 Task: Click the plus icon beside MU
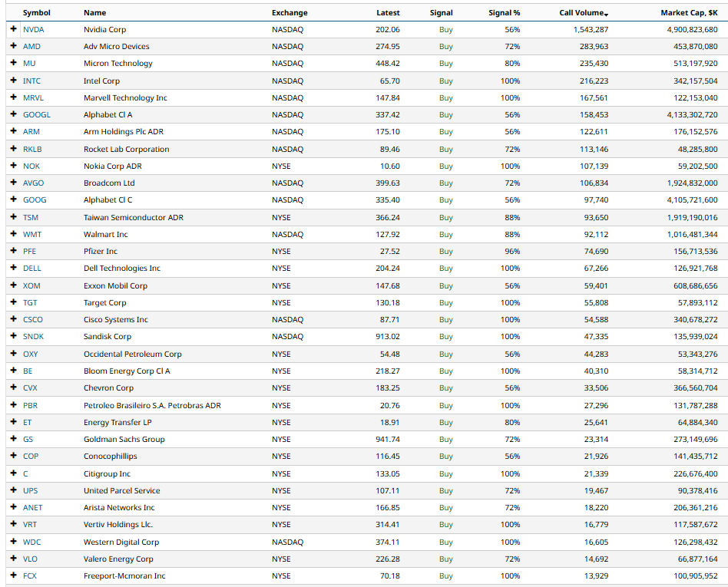pyautogui.click(x=13, y=63)
